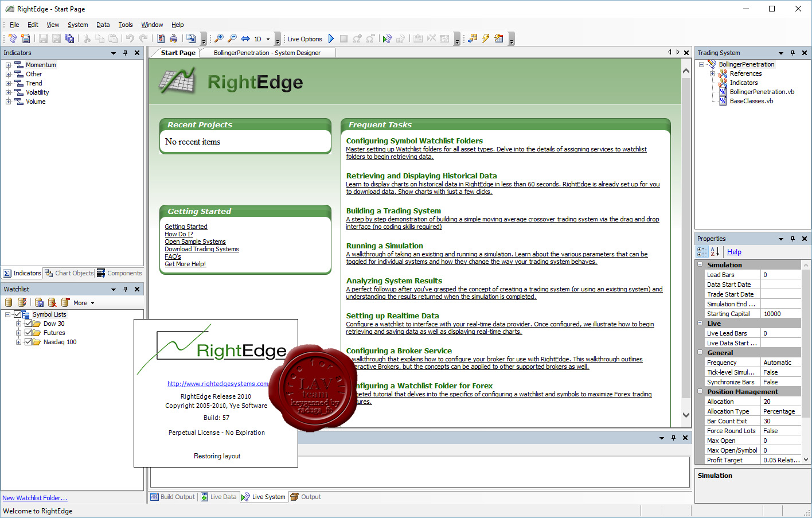Pin the Trading System panel auto-hide icon

click(793, 53)
